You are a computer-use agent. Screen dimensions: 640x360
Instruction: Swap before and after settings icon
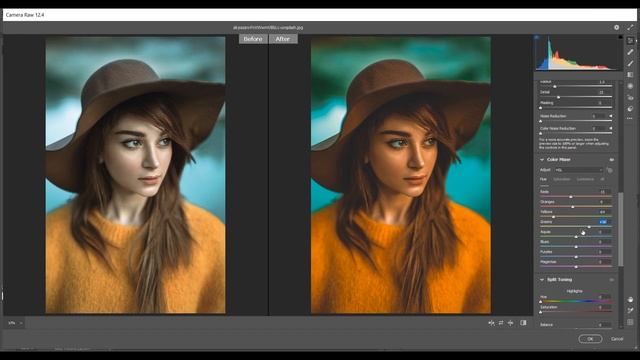pos(501,323)
